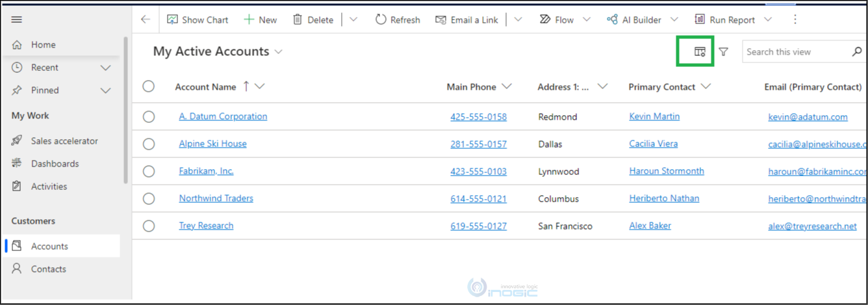Image resolution: width=868 pixels, height=305 pixels.
Task: Click the Contacts person icon
Action: pyautogui.click(x=18, y=269)
